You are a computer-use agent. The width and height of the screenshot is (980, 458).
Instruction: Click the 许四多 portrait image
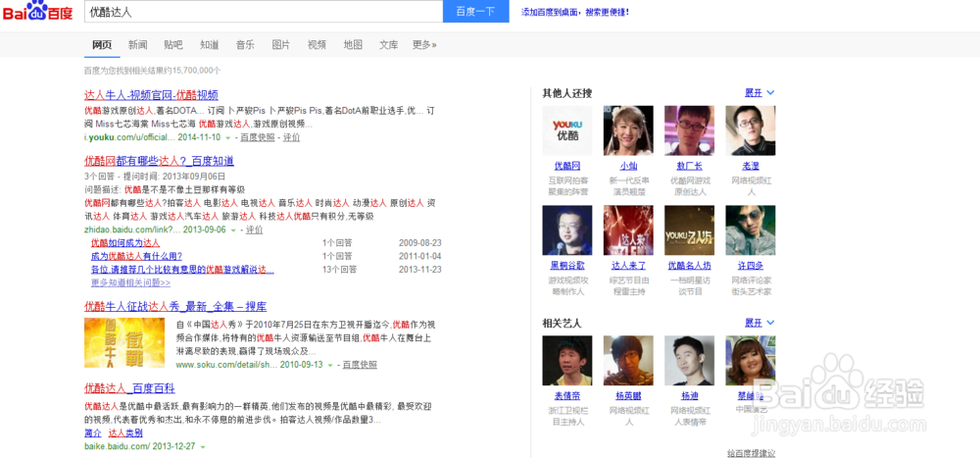click(x=751, y=230)
